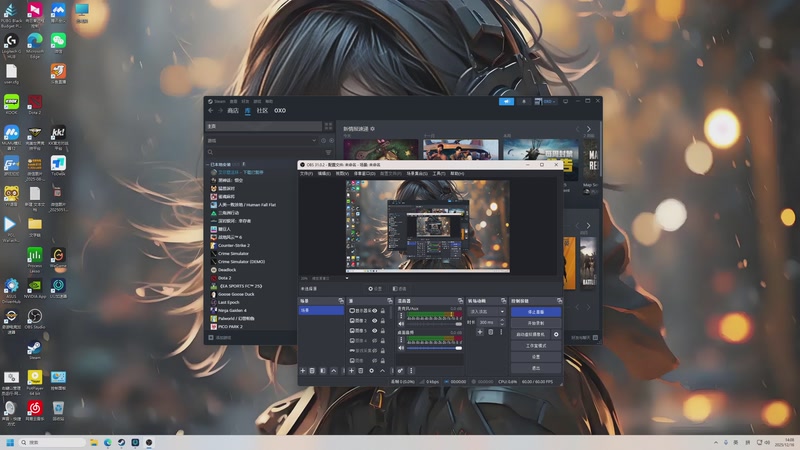Lock the Image 2 source
The height and width of the screenshot is (450, 800).
click(383, 321)
